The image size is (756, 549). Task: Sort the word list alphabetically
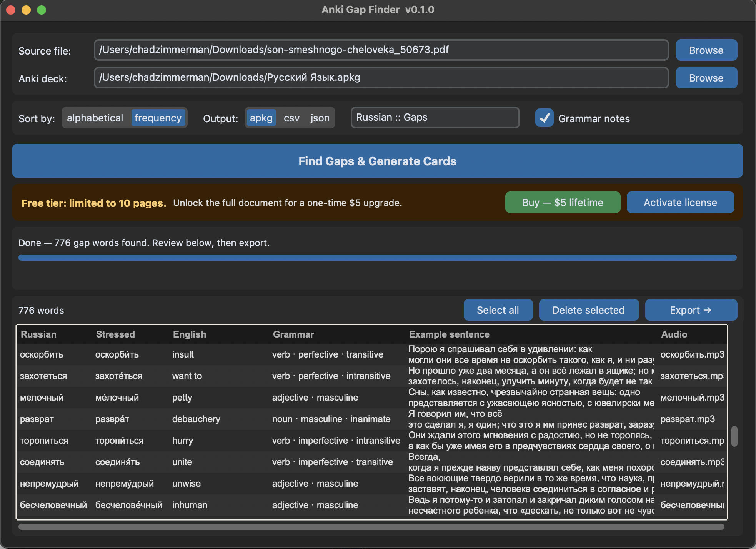95,118
